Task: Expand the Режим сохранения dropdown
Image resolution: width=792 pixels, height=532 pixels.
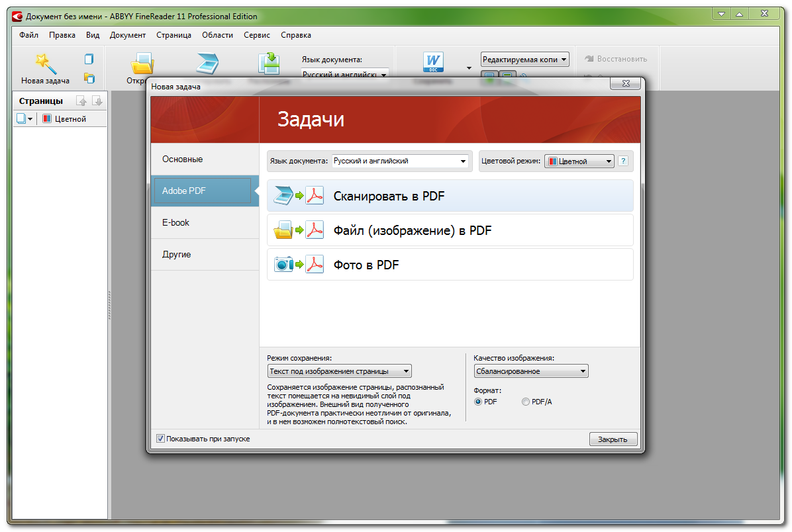Action: pyautogui.click(x=339, y=371)
